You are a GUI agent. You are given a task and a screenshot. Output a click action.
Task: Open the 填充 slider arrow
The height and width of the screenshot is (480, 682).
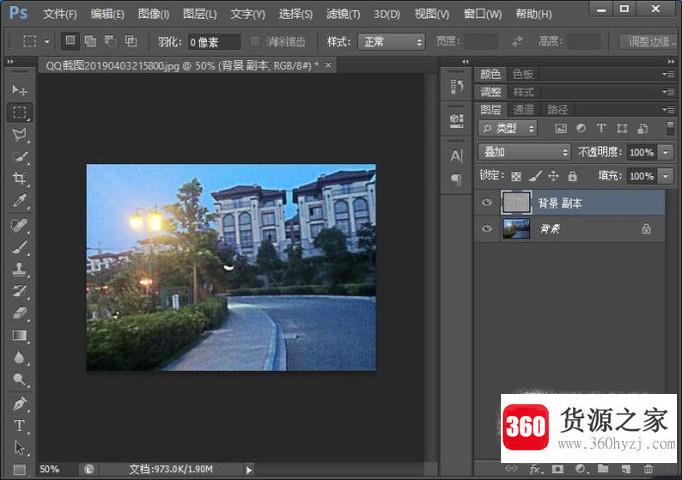[665, 176]
